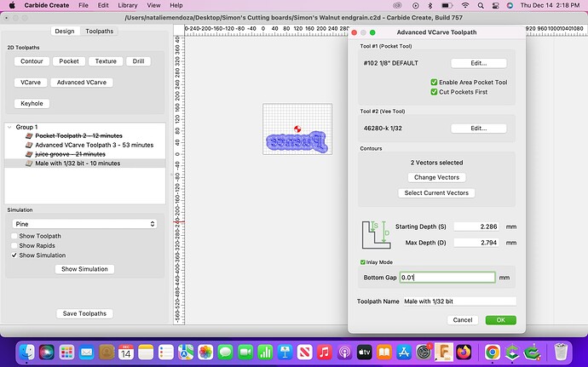Open Notes from the dock
The height and width of the screenshot is (367, 588).
point(146,353)
